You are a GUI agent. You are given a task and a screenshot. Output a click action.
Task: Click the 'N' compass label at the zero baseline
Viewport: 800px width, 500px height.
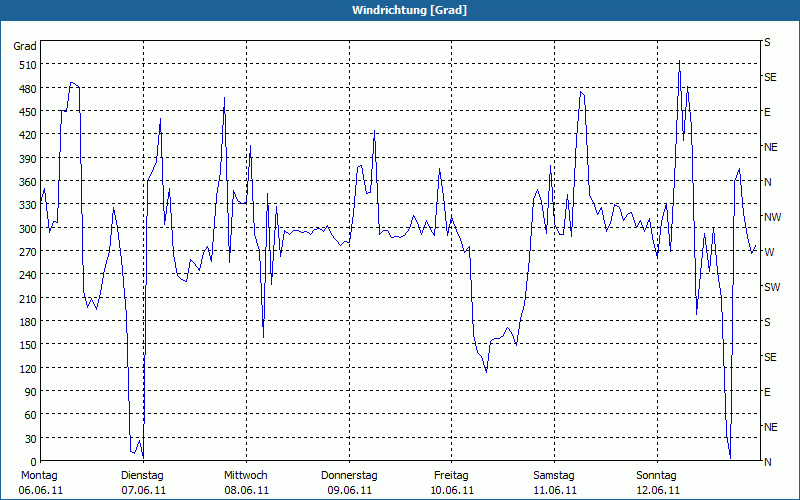tap(767, 462)
